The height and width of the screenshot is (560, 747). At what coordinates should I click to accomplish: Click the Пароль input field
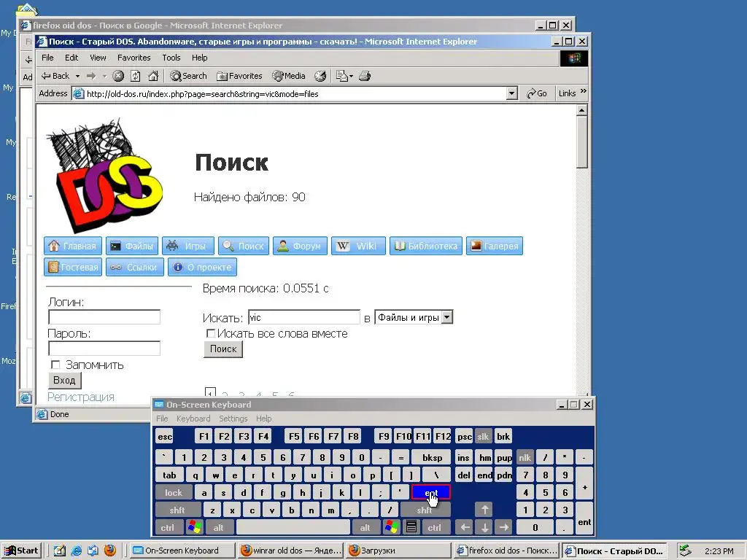click(x=104, y=348)
